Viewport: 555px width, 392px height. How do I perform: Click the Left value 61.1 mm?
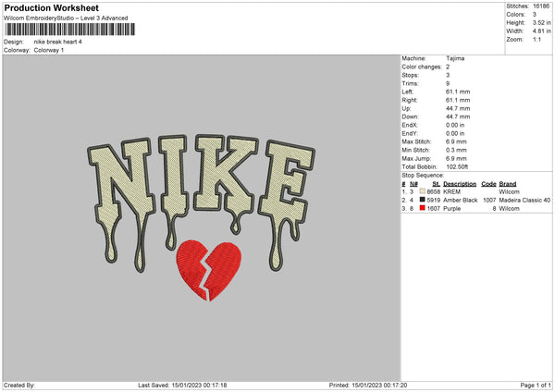[x=458, y=92]
